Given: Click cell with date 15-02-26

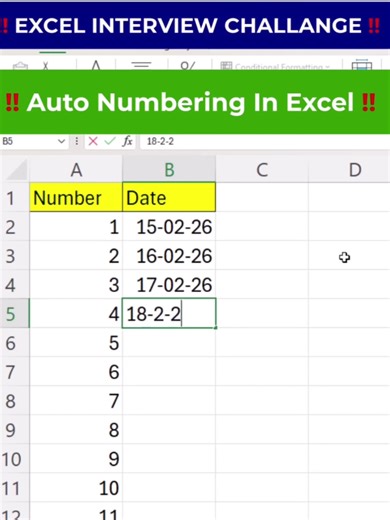Looking at the screenshot, I should click(169, 226).
